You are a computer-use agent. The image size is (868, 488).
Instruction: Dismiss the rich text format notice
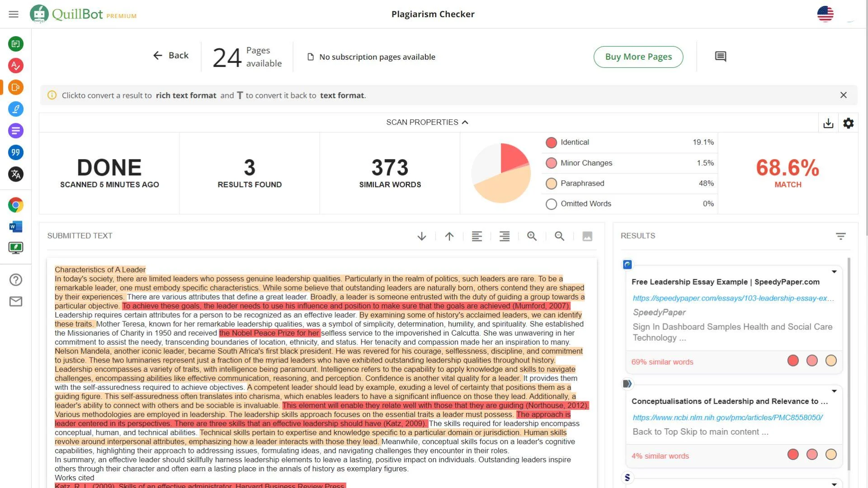844,95
